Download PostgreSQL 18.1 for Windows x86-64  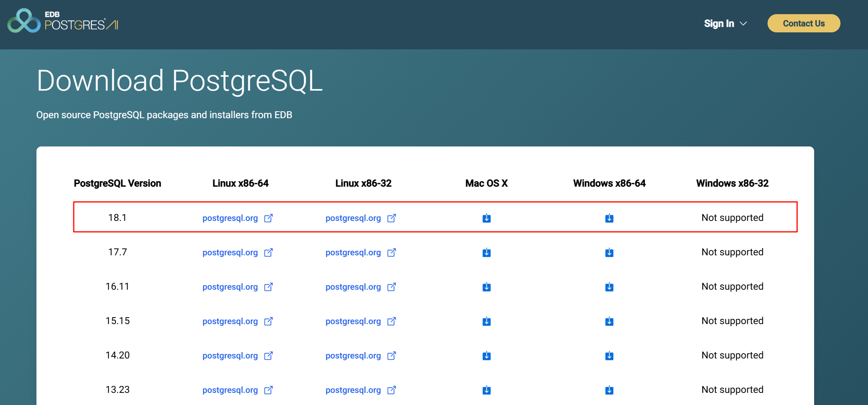coord(609,218)
